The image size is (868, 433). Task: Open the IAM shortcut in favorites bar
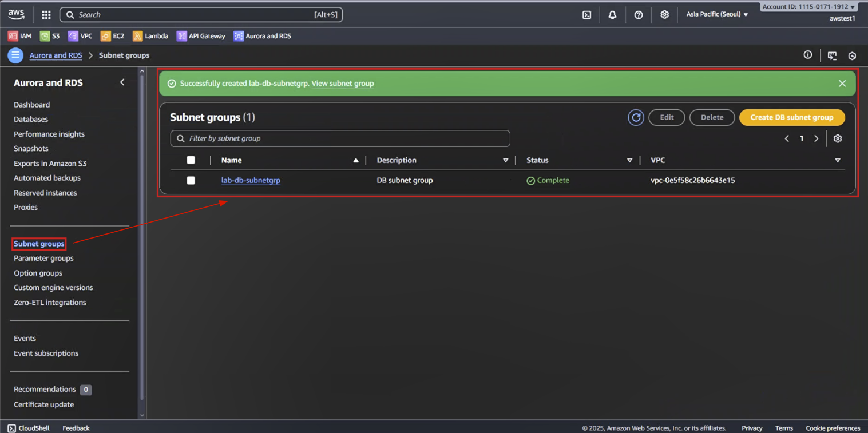(20, 36)
